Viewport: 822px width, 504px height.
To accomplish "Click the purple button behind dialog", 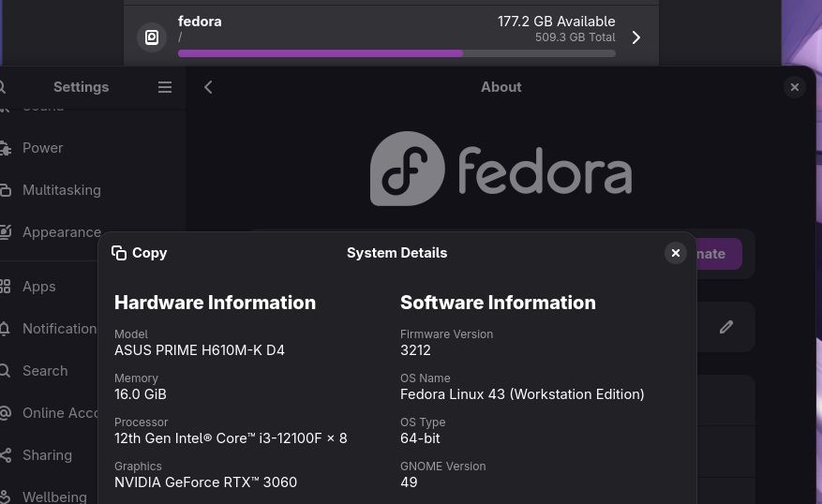I will click(719, 254).
